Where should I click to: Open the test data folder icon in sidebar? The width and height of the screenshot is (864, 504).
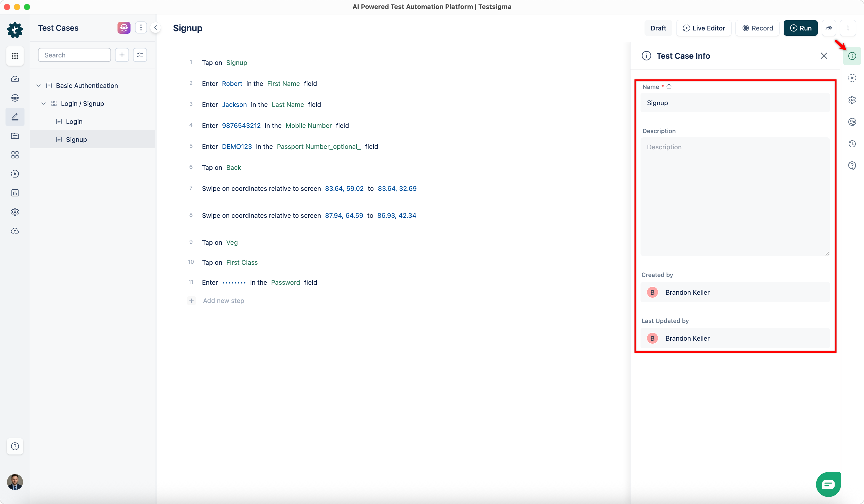coord(15,136)
